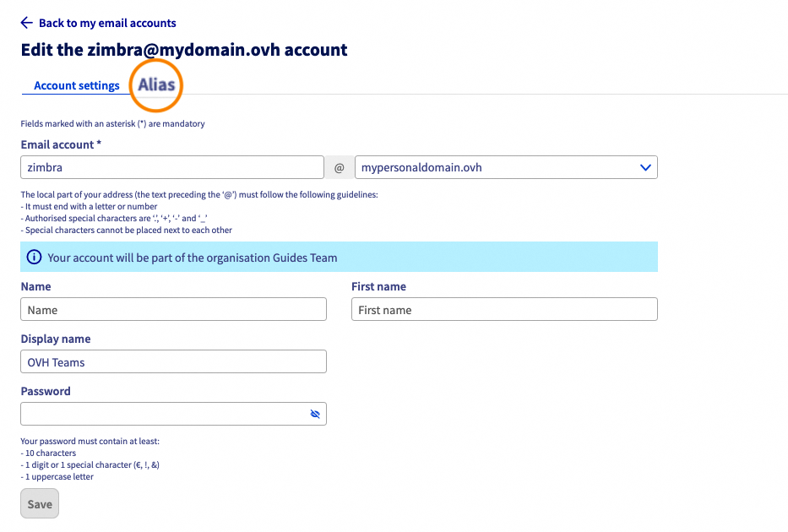
Task: Click the Password label
Action: tap(46, 391)
